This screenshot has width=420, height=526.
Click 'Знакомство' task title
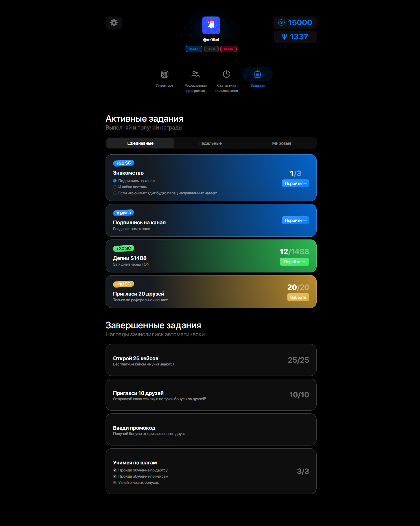point(128,173)
